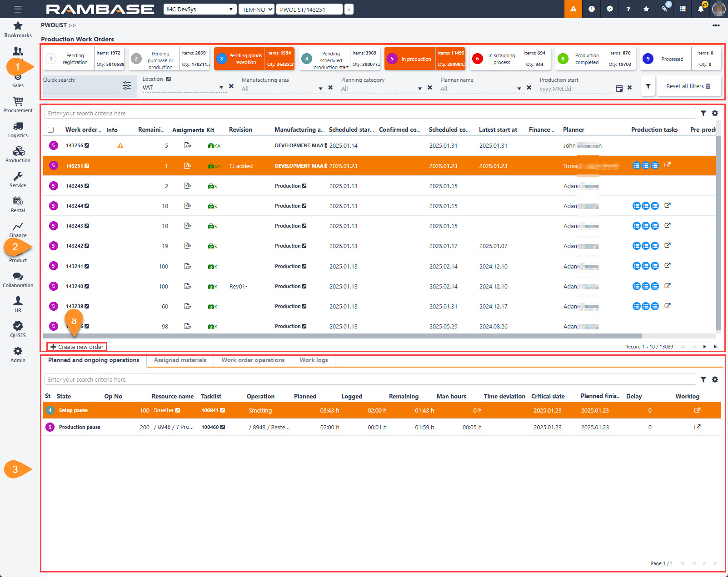Open work order 143242 link
This screenshot has width=728, height=577.
point(77,246)
